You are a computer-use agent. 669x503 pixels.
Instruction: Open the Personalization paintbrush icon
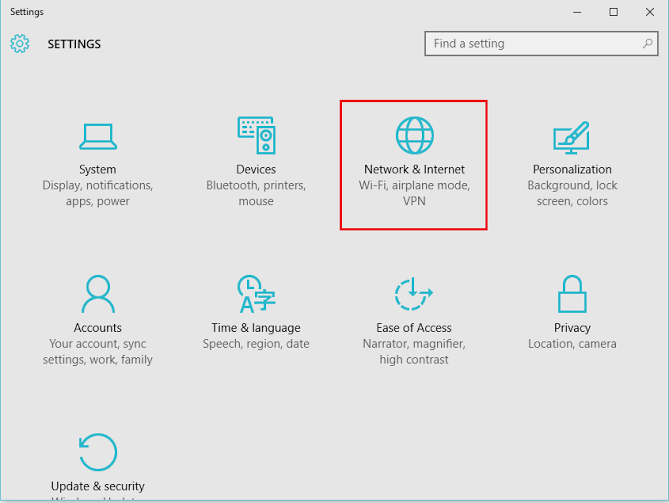572,137
